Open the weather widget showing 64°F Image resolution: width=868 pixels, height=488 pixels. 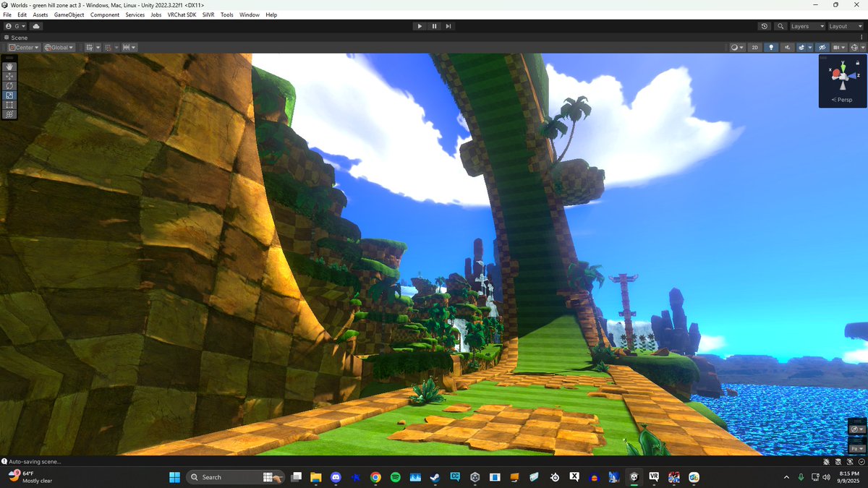[x=30, y=477]
